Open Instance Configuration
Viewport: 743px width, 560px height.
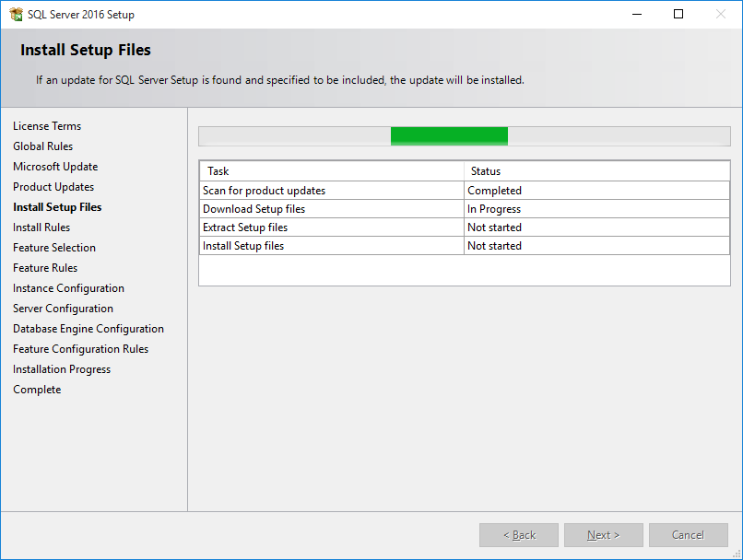click(x=68, y=287)
